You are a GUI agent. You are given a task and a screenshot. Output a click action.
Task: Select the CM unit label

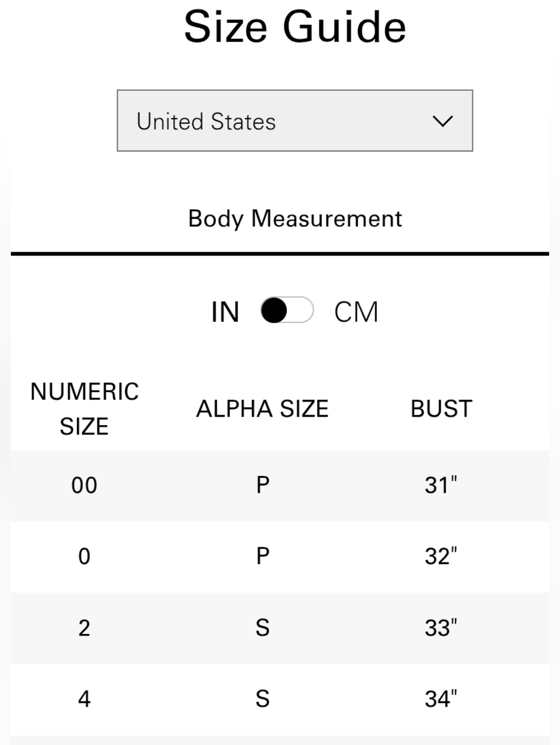pos(356,311)
